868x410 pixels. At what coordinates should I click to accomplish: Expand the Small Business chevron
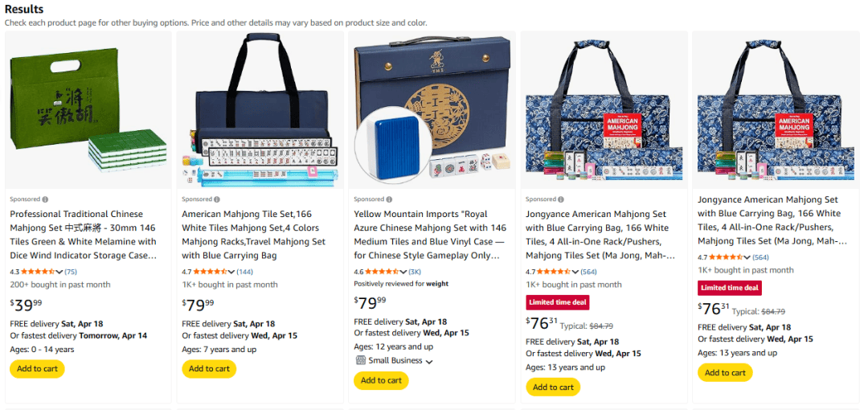coord(429,362)
